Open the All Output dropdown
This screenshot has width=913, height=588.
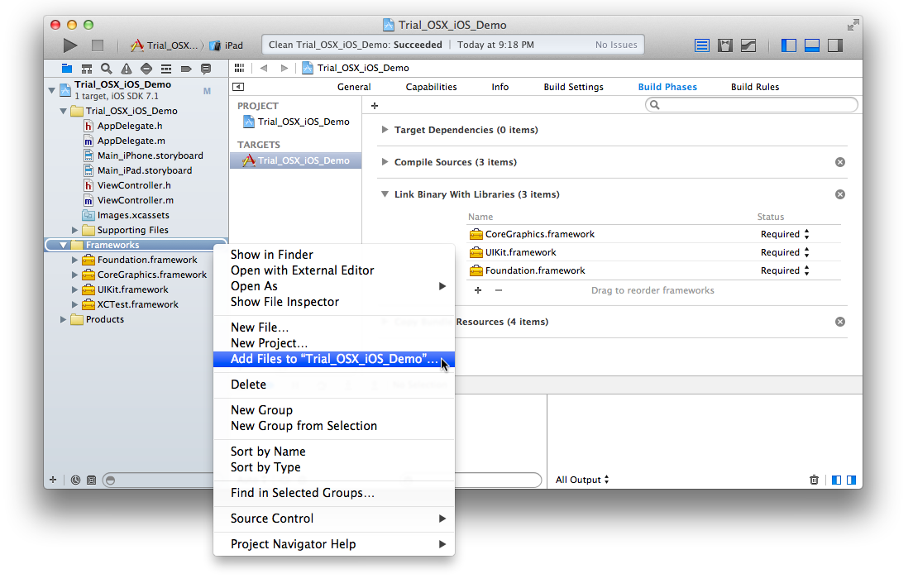(582, 480)
